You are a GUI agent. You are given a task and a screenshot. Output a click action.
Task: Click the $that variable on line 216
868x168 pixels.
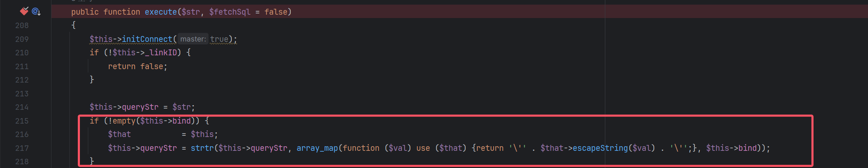(x=119, y=134)
